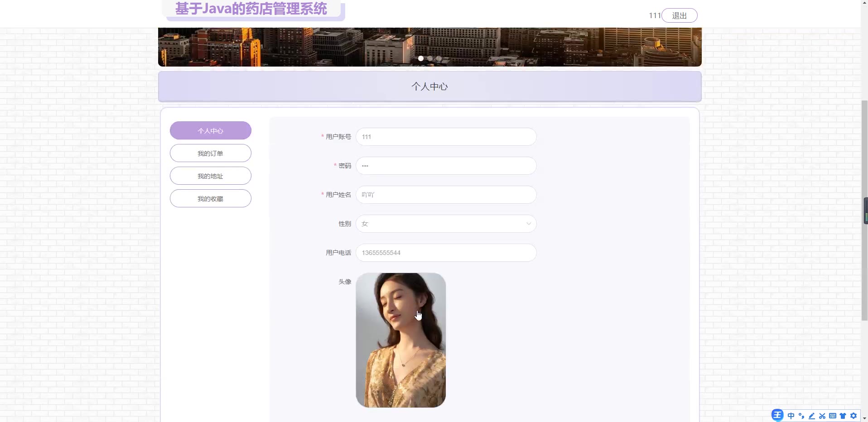Open the IME handwriting pen tool

(x=812, y=416)
